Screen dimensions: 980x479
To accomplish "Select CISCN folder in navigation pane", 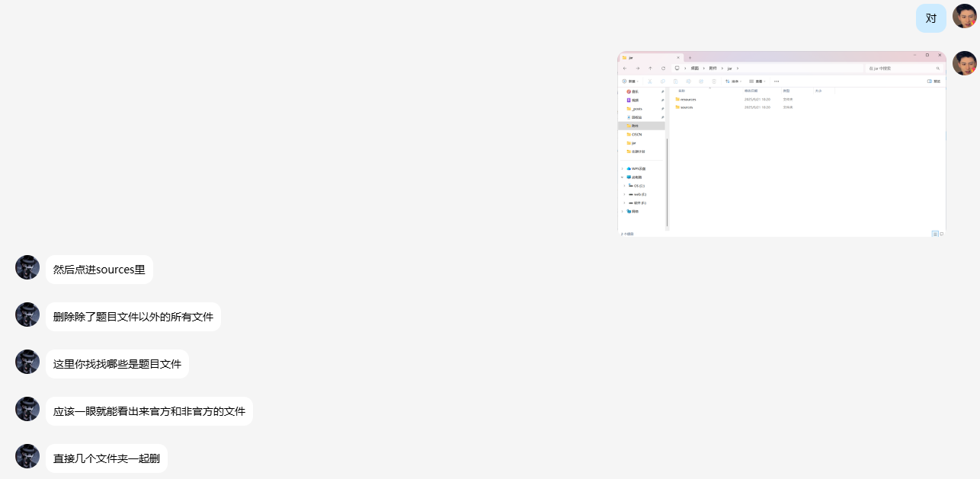I will click(636, 134).
